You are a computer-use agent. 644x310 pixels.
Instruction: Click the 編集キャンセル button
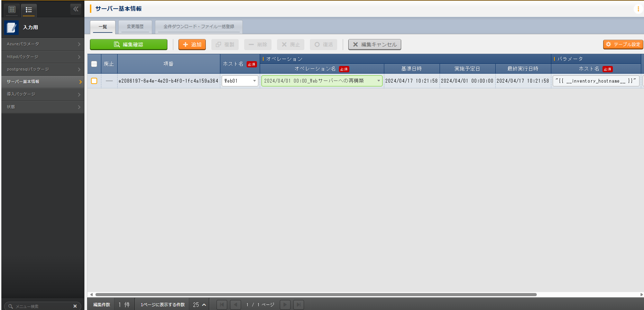(x=375, y=45)
